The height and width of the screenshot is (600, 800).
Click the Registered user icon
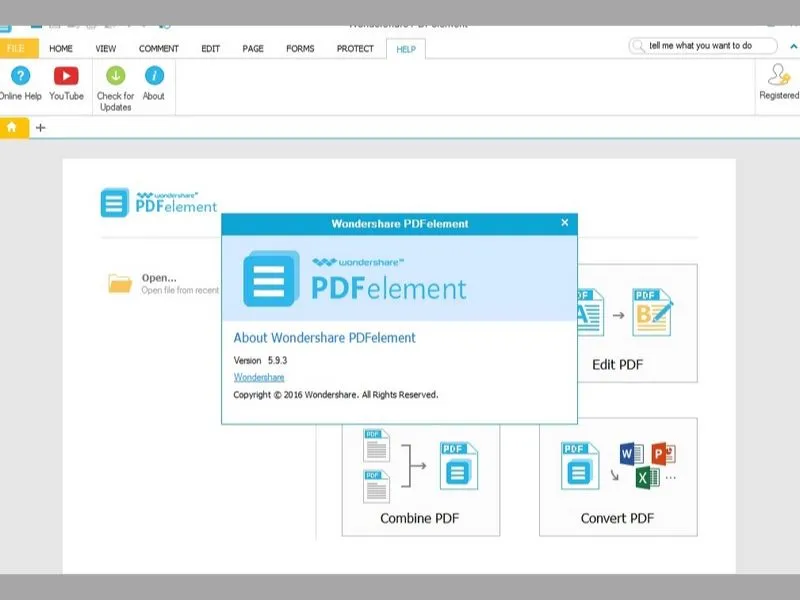779,75
